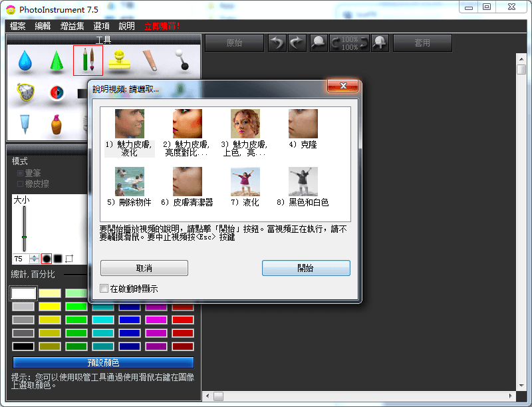
Task: Pick the bright red color swatch
Action: pyautogui.click(x=183, y=320)
